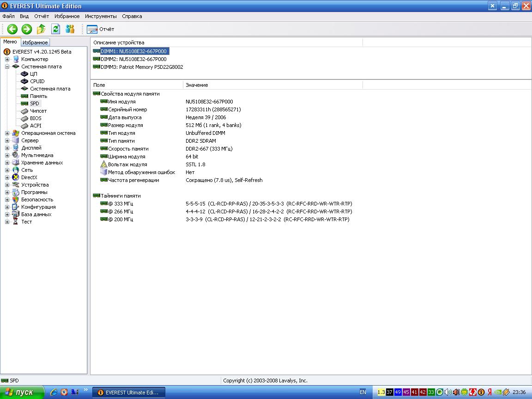Click the Yandex Я tray icon
The height and width of the screenshot is (399, 532).
[490, 392]
